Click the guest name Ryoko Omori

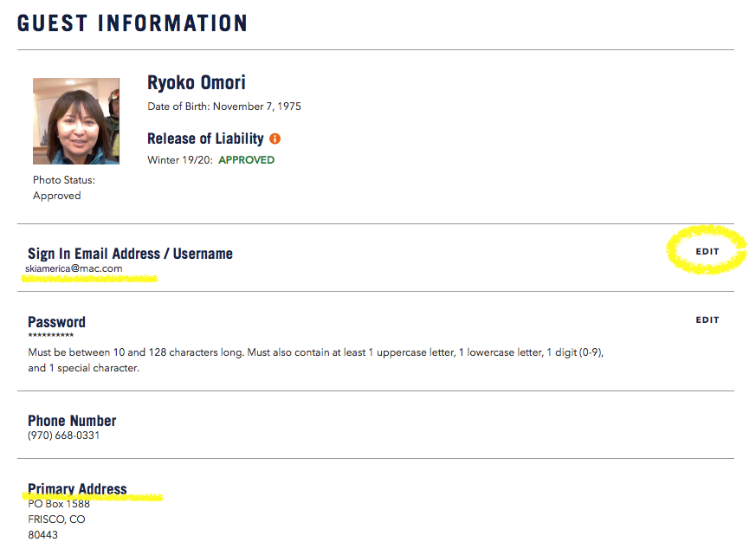pyautogui.click(x=197, y=83)
